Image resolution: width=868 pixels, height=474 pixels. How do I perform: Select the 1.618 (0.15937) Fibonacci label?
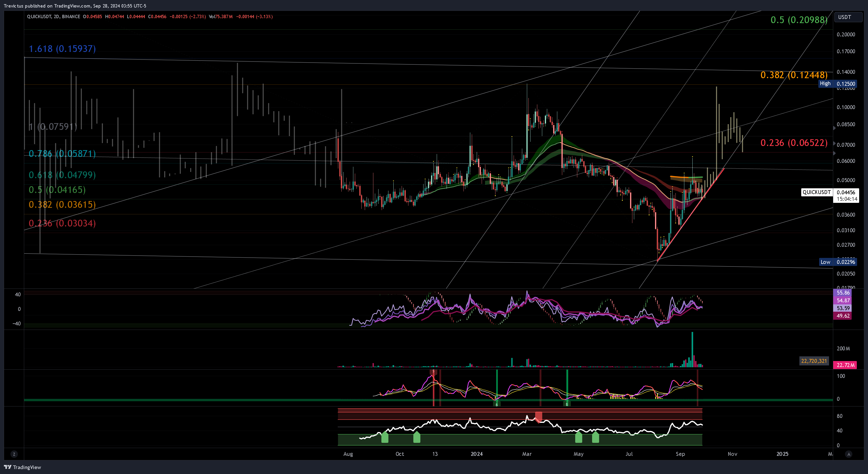62,49
